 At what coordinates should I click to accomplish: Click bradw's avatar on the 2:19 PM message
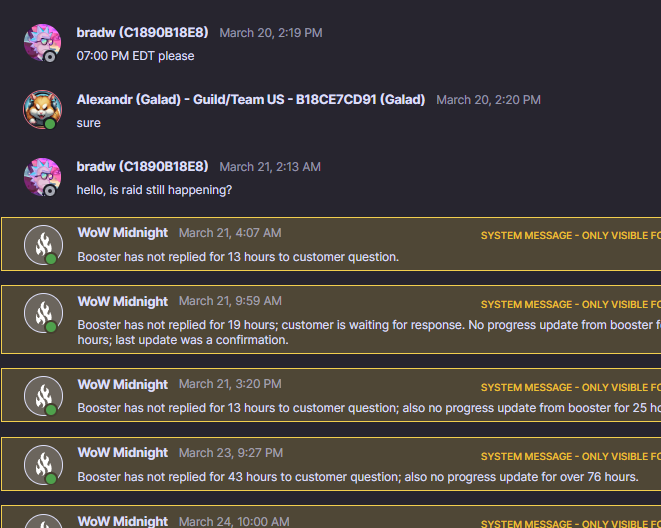[x=43, y=43]
